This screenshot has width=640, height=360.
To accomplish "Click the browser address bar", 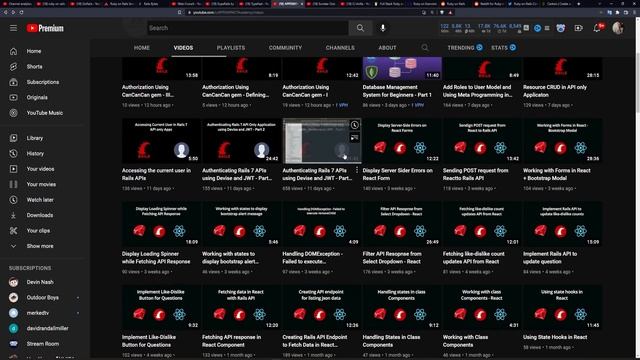I will 302,13.
